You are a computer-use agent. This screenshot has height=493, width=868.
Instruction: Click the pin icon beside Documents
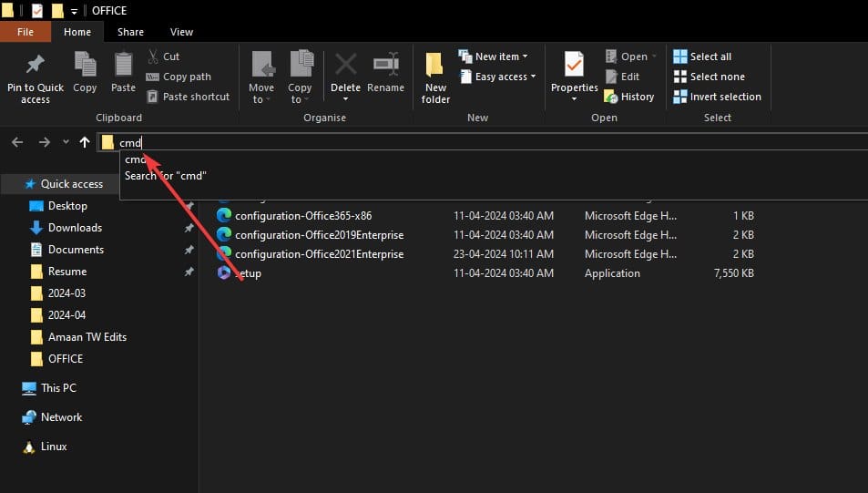point(189,250)
